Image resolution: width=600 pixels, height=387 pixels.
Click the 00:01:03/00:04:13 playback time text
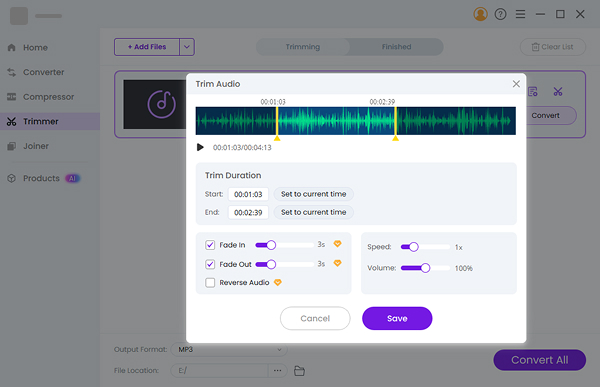[242, 148]
